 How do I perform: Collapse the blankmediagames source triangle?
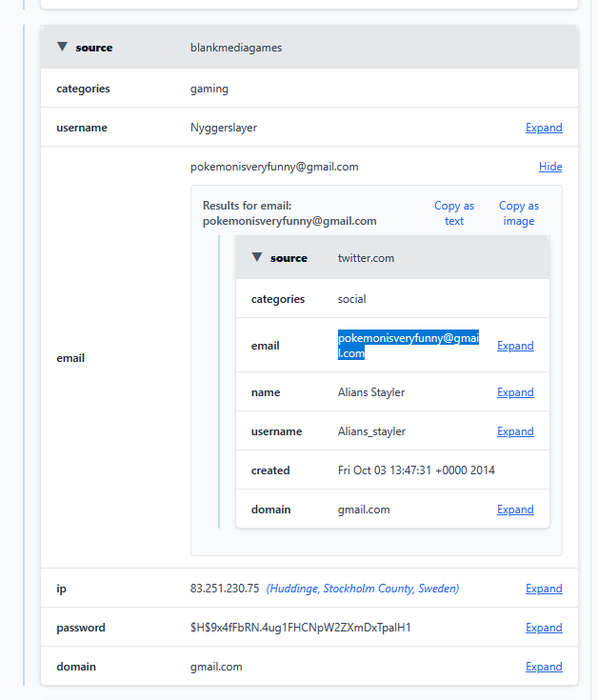[63, 47]
